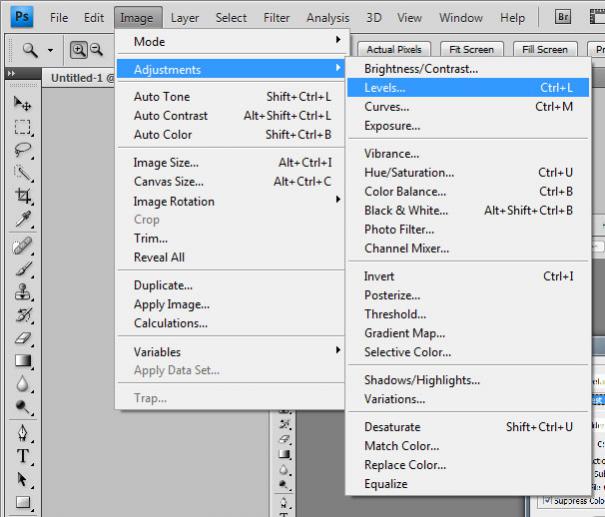Choose Levels from Adjustments submenu
605x517 pixels.
click(x=385, y=88)
